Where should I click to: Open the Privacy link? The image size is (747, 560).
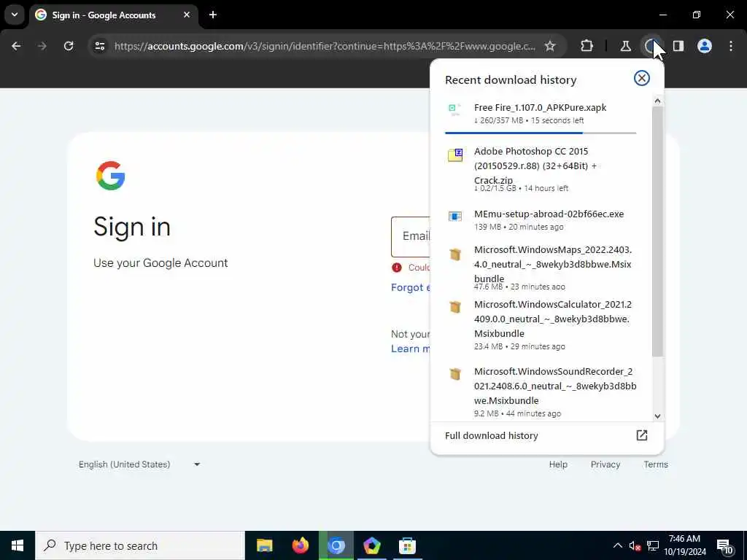[x=605, y=464]
